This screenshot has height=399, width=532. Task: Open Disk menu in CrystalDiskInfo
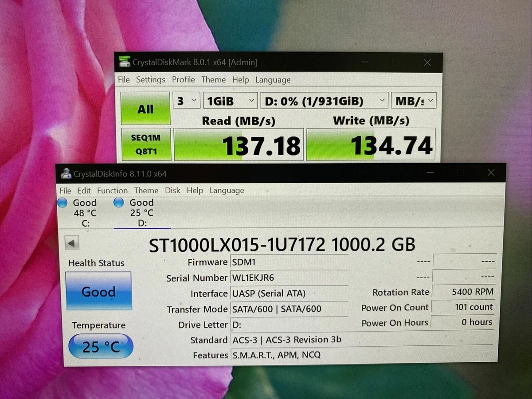(x=172, y=190)
